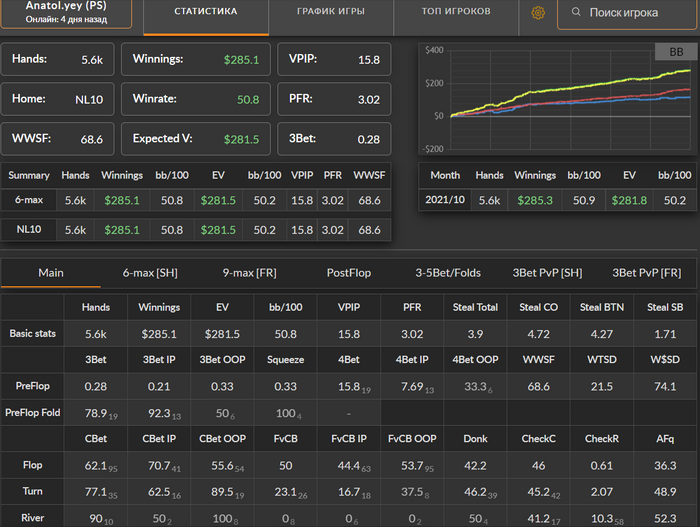Viewport: 700px width, 527px height.
Task: Open the 3Bet PvP [FR] tab
Action: [x=646, y=273]
